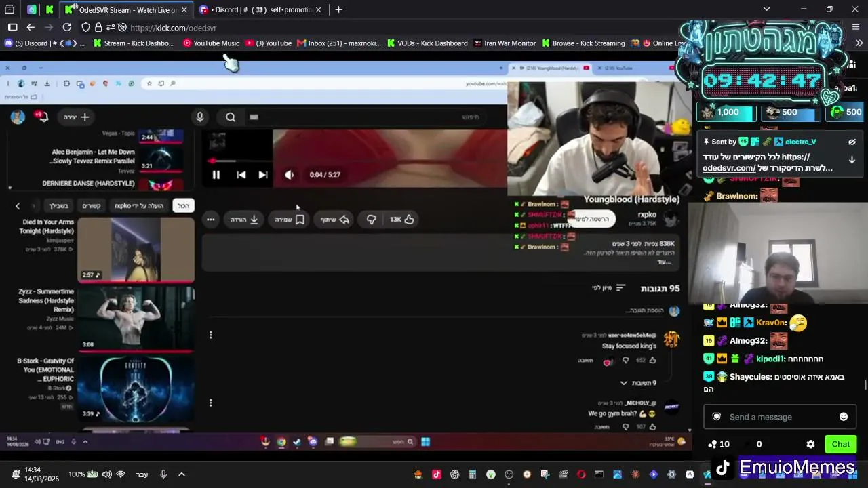Open 'Zyzz - Summertime Sadness' video thumbnail
Screen dimensions: 868x488
coord(136,318)
